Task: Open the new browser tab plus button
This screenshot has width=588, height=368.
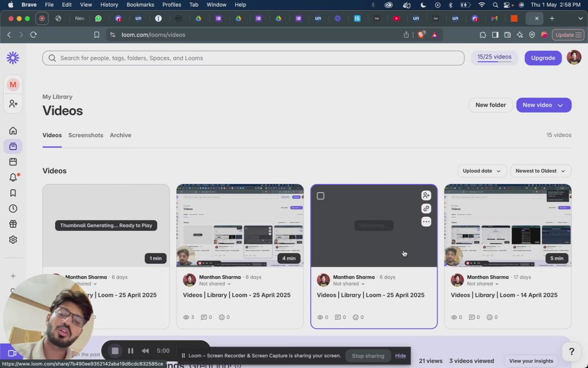Action: 552,18
